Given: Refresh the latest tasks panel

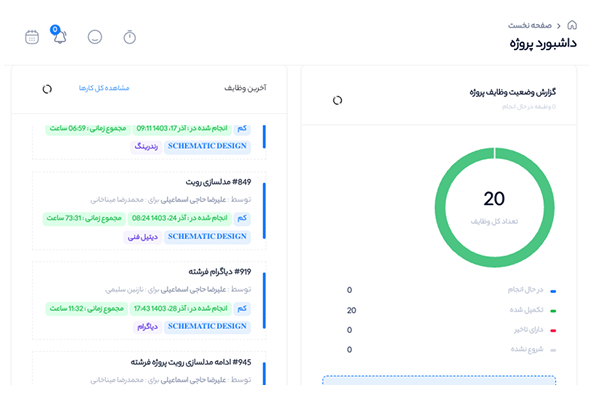Looking at the screenshot, I should 47,89.
